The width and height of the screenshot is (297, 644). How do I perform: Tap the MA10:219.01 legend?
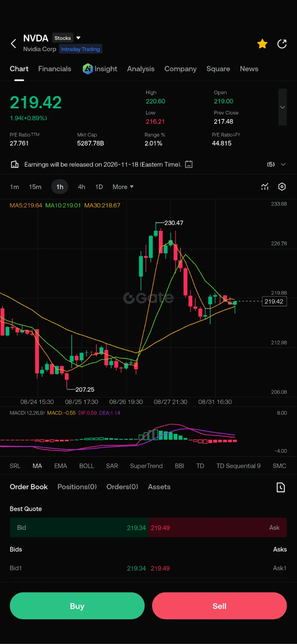pos(63,205)
